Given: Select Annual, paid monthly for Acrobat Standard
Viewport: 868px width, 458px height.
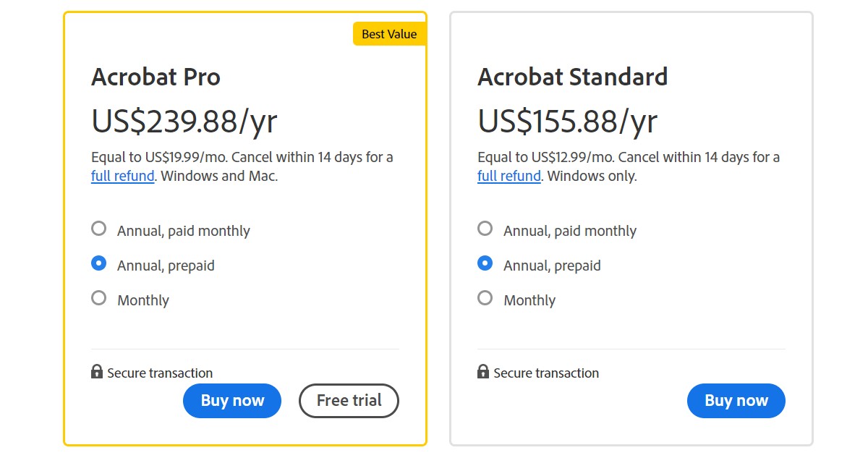Looking at the screenshot, I should tap(485, 229).
